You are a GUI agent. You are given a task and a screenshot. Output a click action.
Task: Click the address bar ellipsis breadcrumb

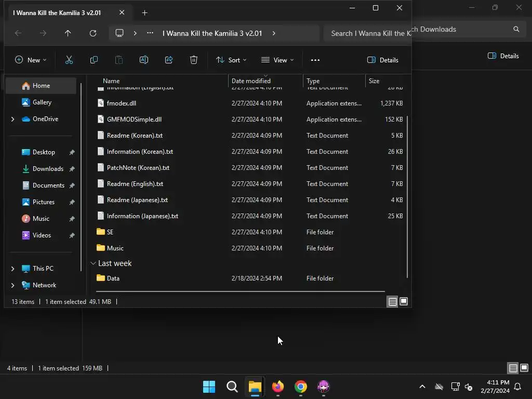coord(150,33)
